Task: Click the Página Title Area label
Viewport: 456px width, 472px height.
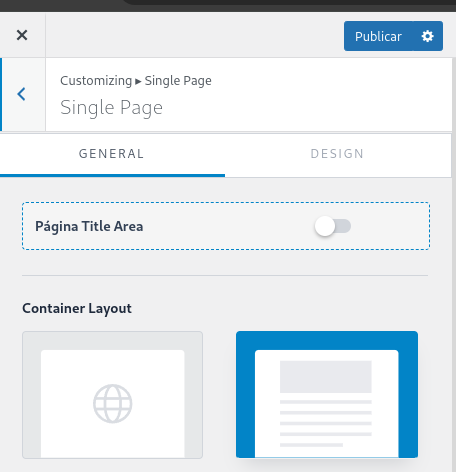Action: [89, 227]
